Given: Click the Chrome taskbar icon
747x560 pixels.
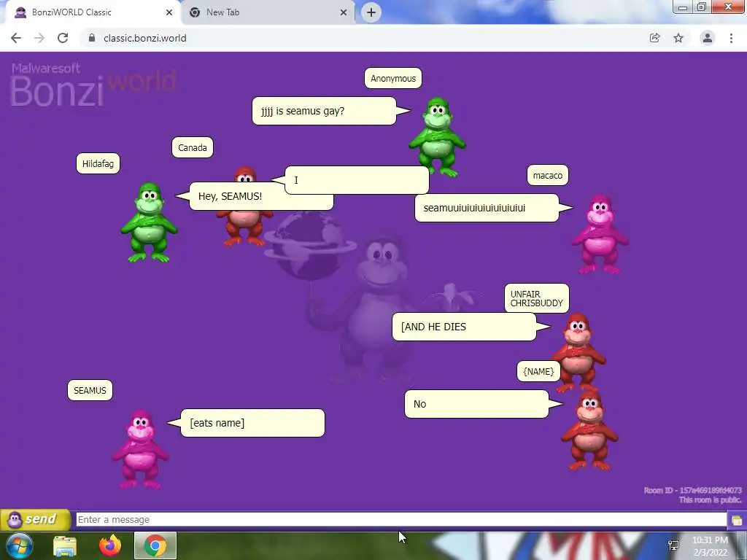Looking at the screenshot, I should coord(155,545).
